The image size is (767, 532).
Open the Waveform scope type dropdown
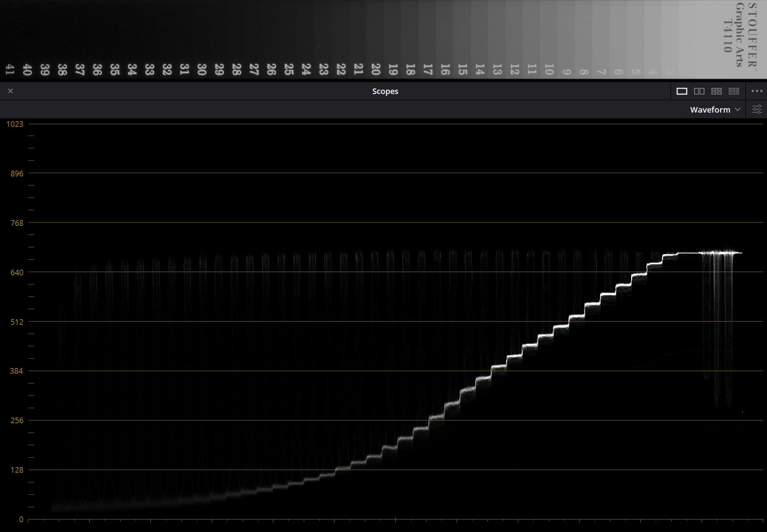pos(715,109)
